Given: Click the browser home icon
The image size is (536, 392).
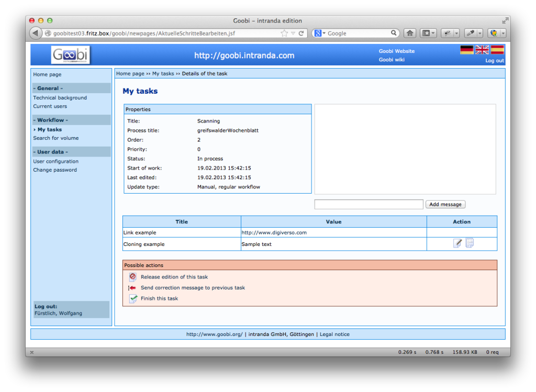Looking at the screenshot, I should [x=410, y=33].
